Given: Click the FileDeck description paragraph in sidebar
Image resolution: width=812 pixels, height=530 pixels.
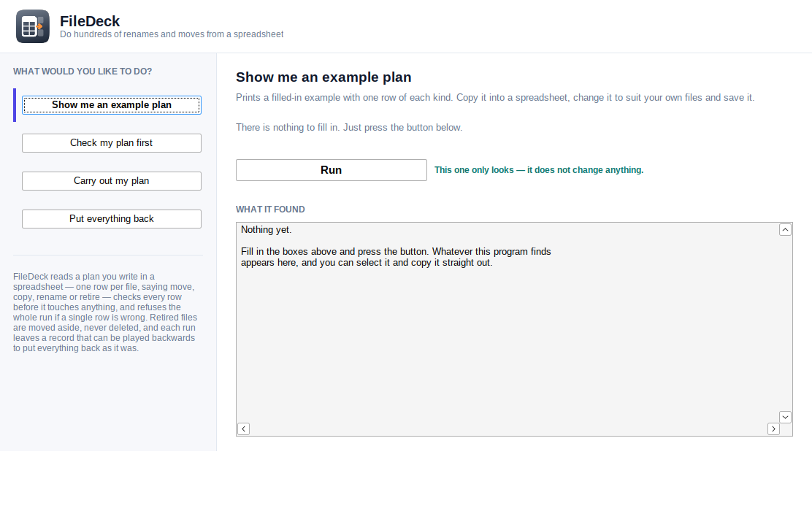Looking at the screenshot, I should point(105,312).
